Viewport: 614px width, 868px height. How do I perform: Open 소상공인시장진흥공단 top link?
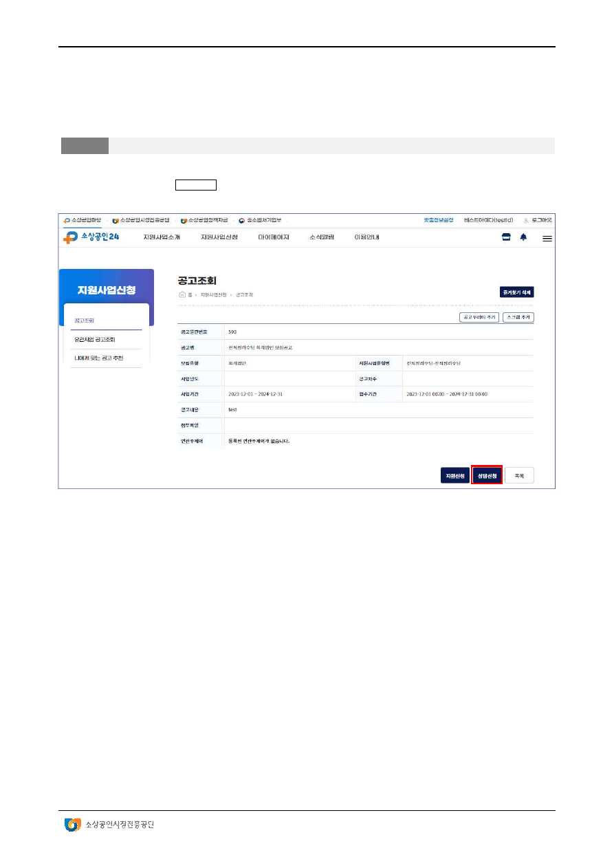[141, 220]
